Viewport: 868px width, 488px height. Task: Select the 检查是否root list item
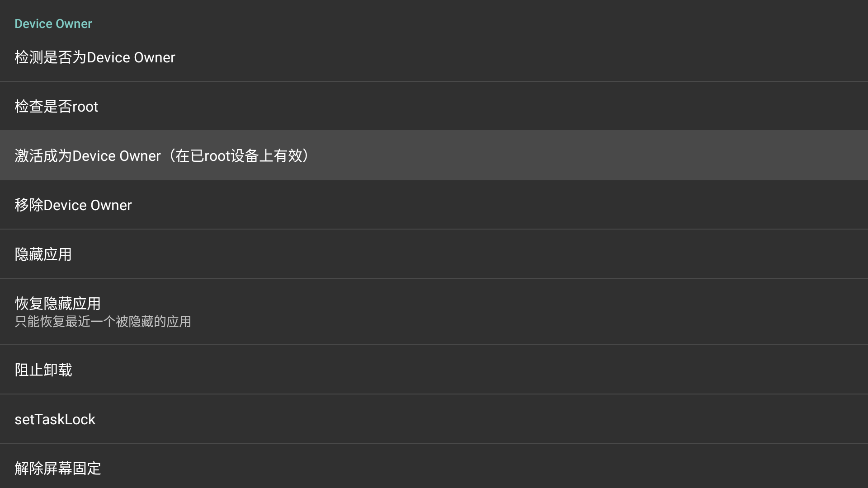coord(57,106)
